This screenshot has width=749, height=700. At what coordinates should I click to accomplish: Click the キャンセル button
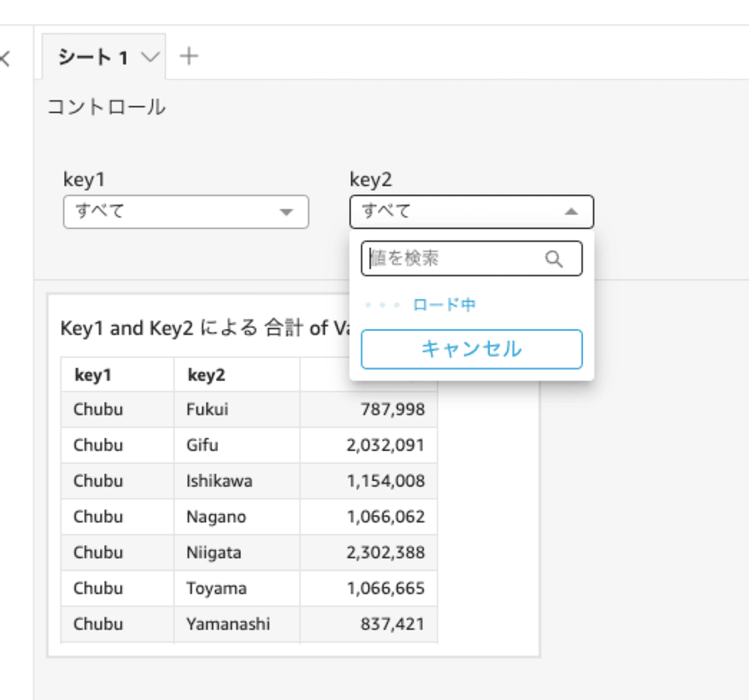click(472, 349)
